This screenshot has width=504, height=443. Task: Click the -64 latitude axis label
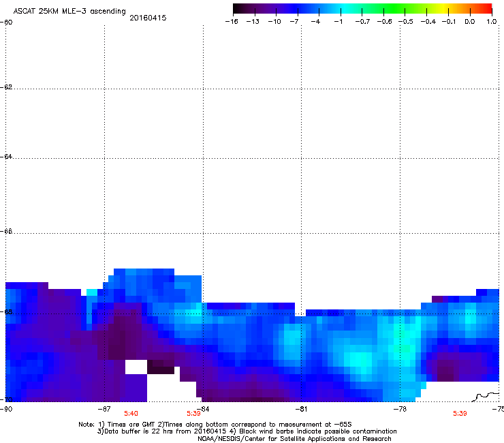6,157
